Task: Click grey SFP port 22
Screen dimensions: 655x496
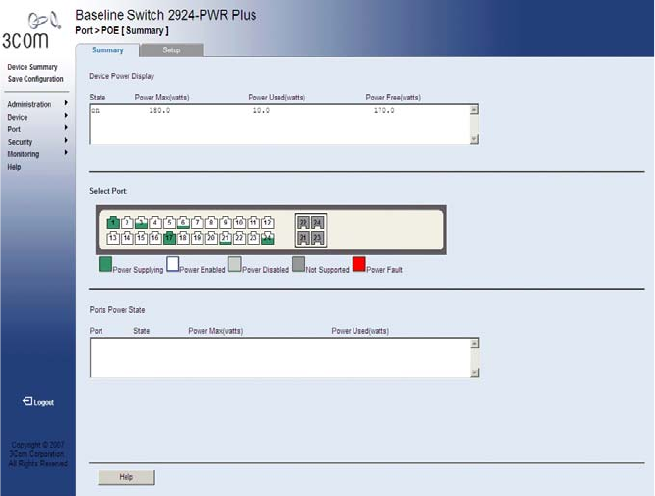Action: click(303, 223)
